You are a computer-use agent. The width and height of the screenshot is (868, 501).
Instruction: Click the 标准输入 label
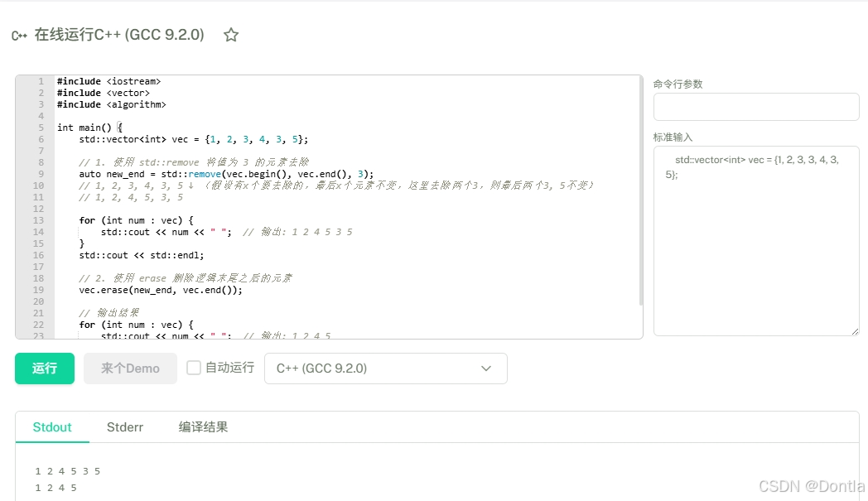click(673, 137)
